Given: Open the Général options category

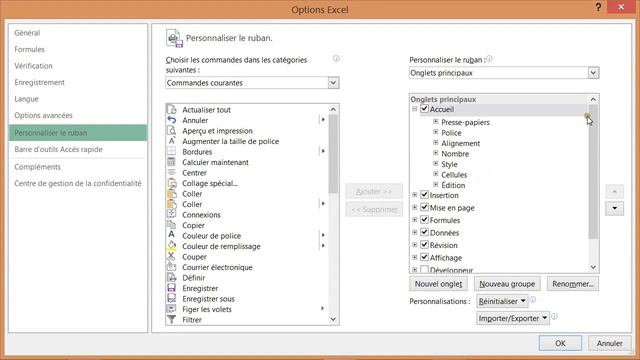Looking at the screenshot, I should click(x=27, y=33).
